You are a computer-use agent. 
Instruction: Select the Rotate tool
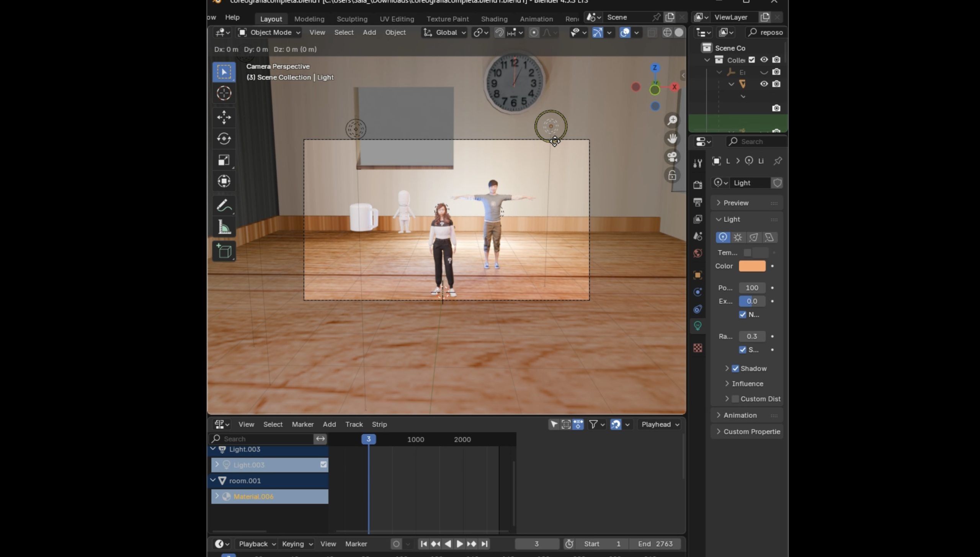(x=224, y=139)
